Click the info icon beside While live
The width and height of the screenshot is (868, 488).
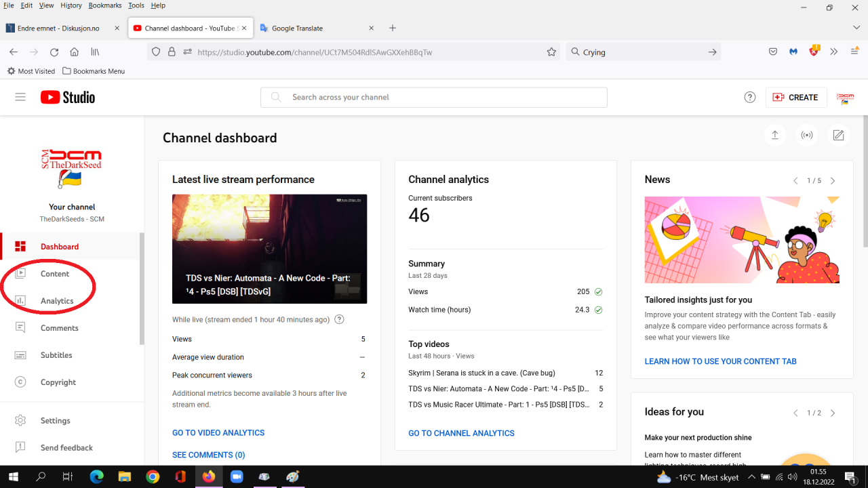[x=340, y=319]
